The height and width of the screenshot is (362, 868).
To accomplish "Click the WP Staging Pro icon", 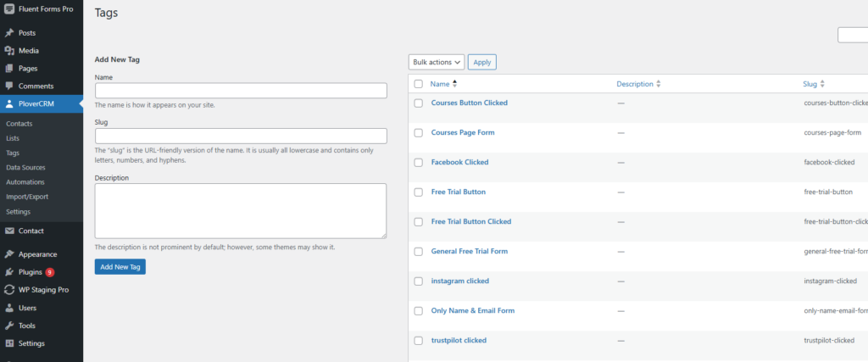I will click(x=9, y=290).
